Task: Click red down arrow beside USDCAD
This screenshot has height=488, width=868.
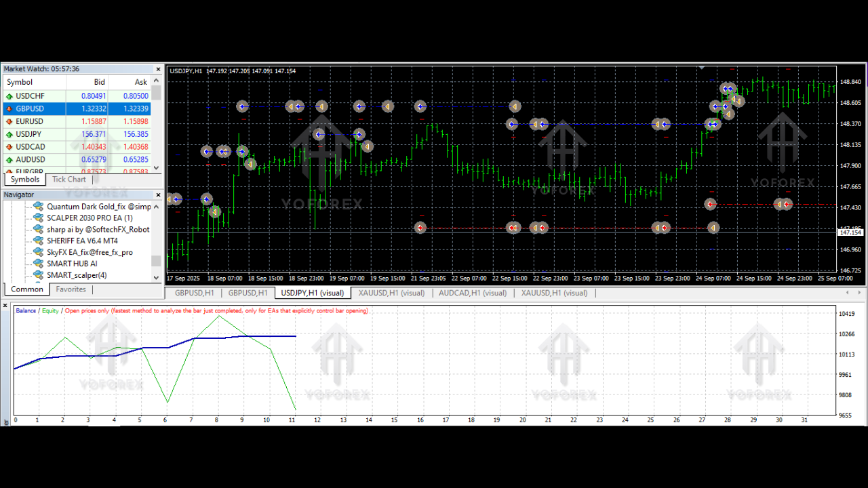Action: (8, 146)
